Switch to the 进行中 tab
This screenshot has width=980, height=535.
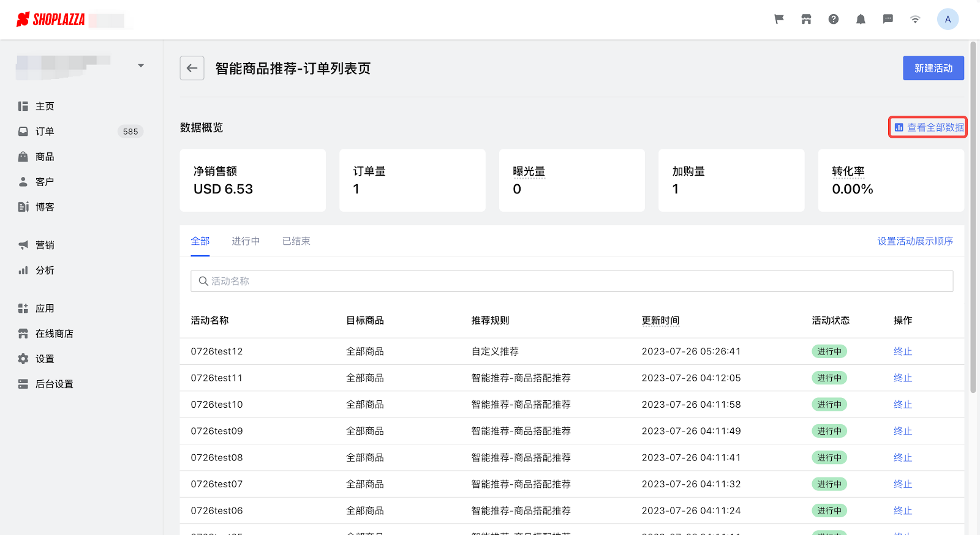pos(246,241)
